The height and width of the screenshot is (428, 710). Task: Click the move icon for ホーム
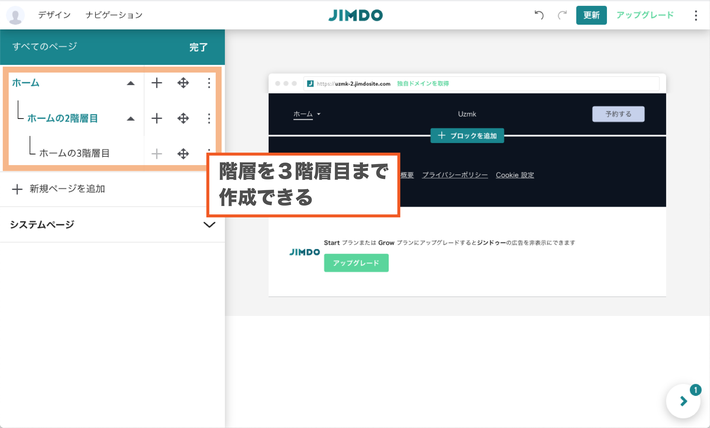tap(183, 83)
